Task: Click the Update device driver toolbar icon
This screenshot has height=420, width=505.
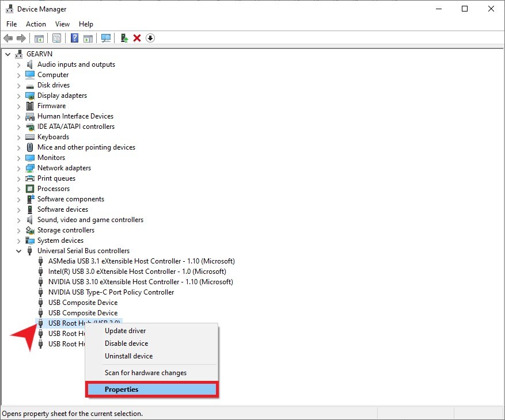Action: pyautogui.click(x=124, y=38)
